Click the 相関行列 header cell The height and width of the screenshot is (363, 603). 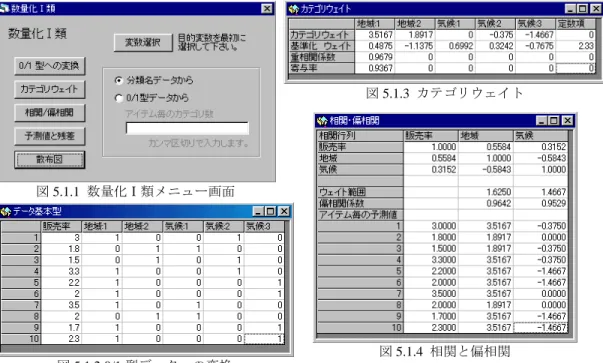tap(360, 136)
